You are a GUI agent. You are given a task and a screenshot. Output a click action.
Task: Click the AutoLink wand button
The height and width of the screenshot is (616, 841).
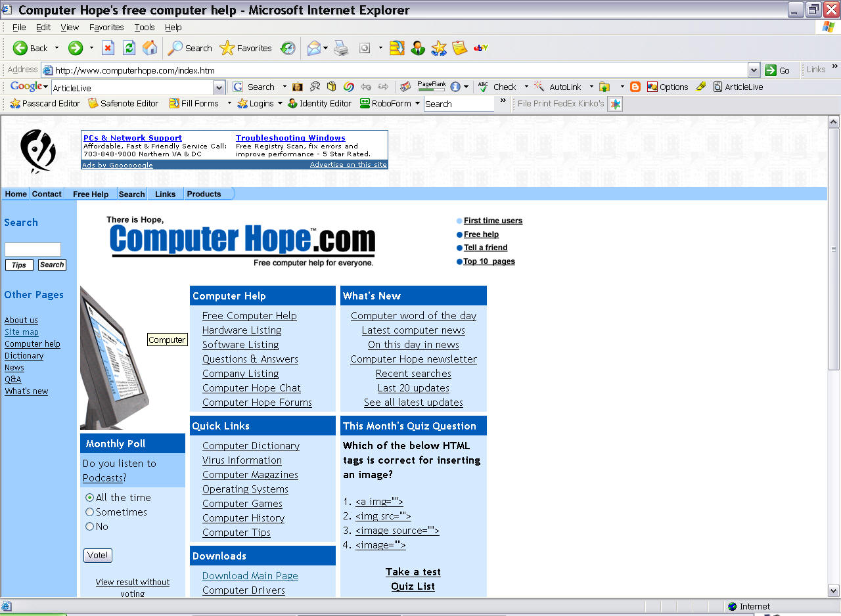tap(558, 87)
